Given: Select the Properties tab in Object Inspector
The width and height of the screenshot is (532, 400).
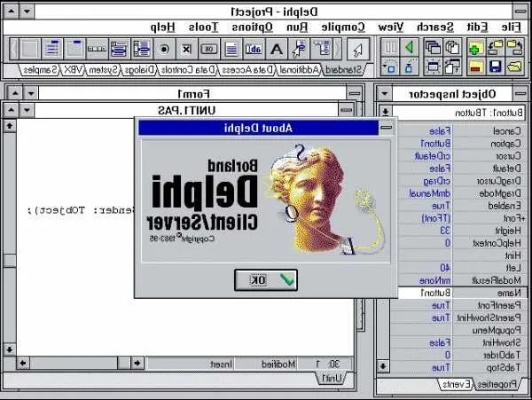Looking at the screenshot, I should (497, 384).
